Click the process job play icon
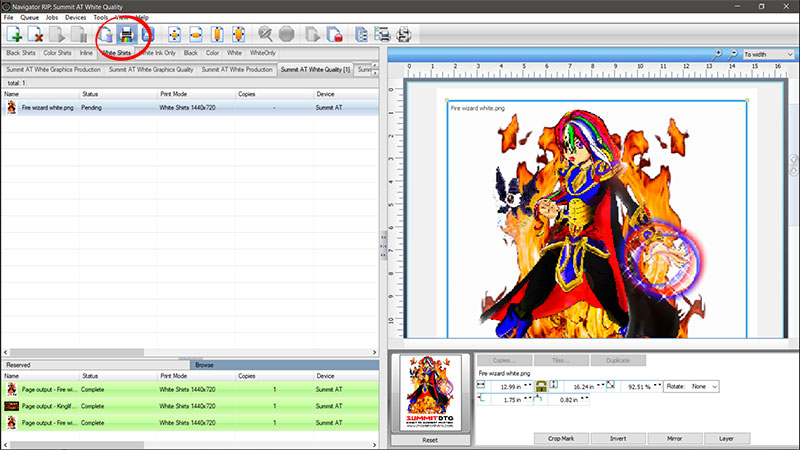This screenshot has width=800, height=450. (57, 34)
